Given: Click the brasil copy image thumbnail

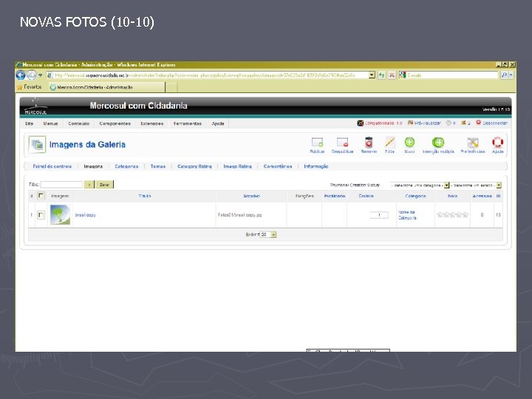Looking at the screenshot, I should [x=60, y=215].
